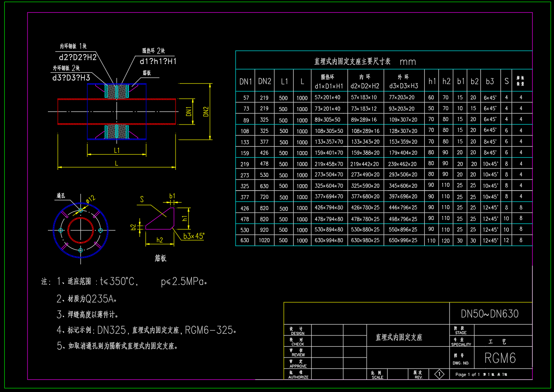This screenshot has width=554, height=392.
Task: Select the DN50~DN630 title text
Action: [490, 314]
